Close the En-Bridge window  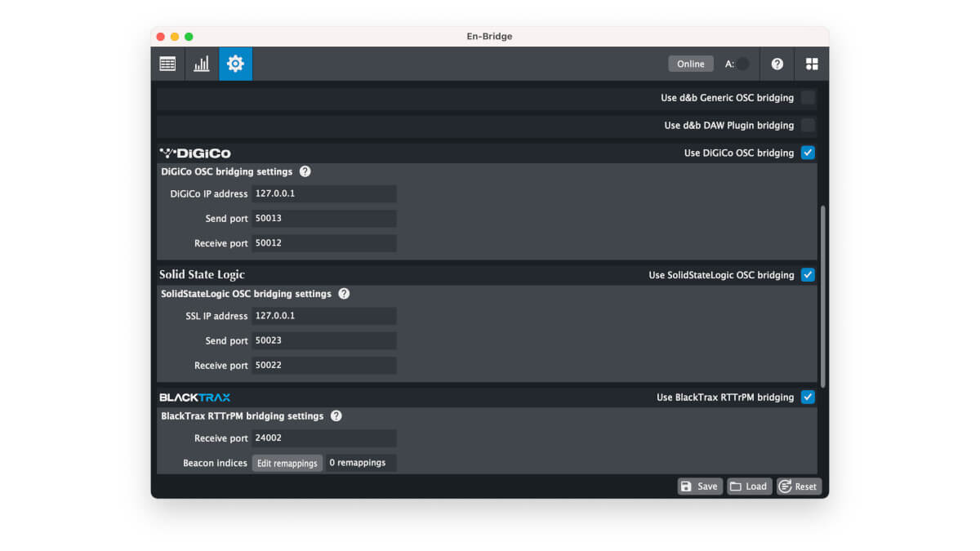[x=161, y=37]
